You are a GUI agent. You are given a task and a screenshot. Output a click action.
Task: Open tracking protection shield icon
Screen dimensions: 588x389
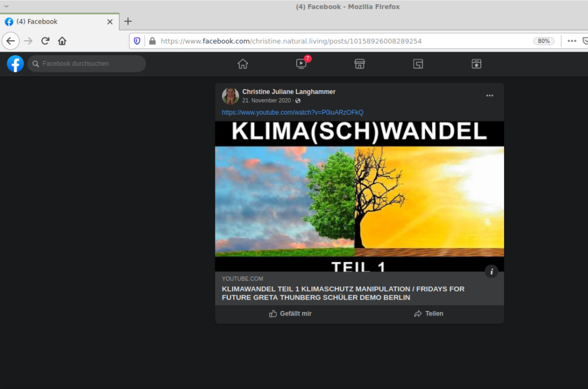[x=137, y=41]
